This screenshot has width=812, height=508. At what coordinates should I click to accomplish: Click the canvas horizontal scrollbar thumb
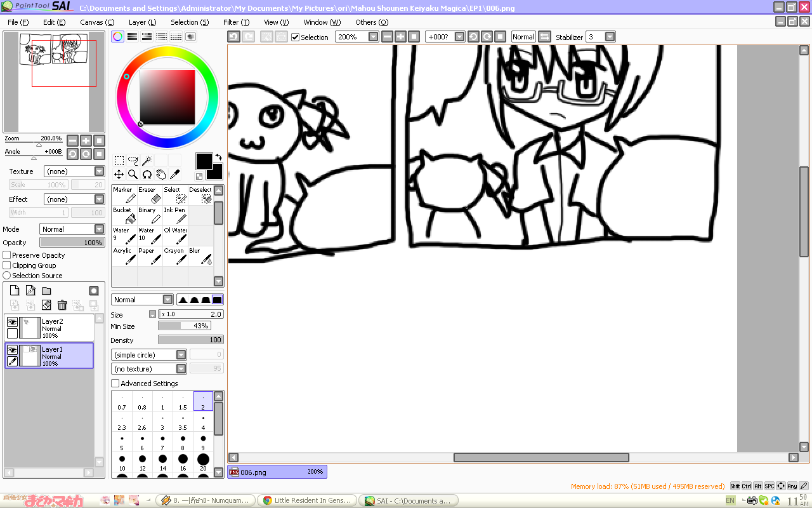[x=541, y=457]
